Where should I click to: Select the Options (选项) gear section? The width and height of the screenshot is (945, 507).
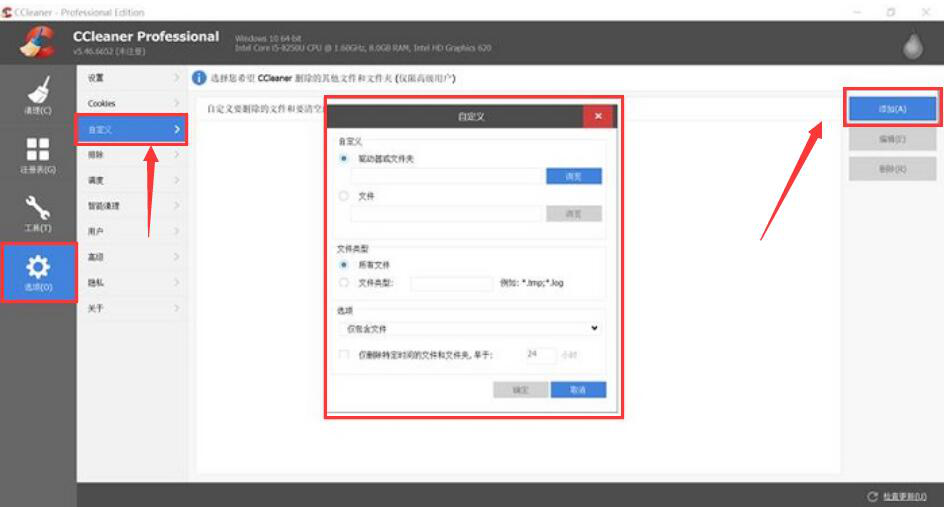click(x=39, y=272)
